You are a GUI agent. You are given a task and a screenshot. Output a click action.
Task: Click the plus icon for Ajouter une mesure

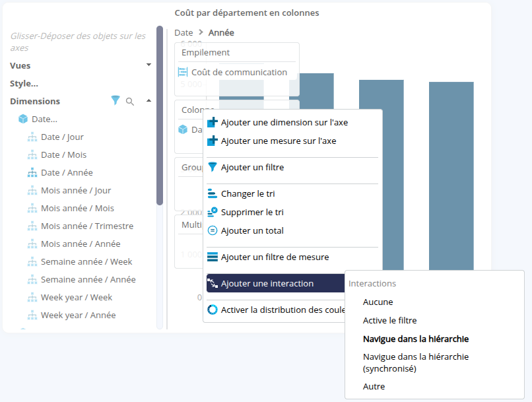[213, 141]
